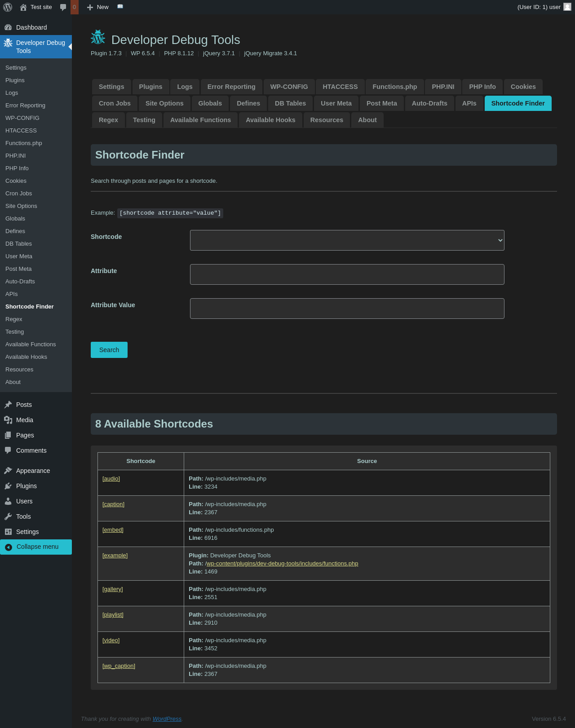Click the Tools wrench icon in sidebar
The width and height of the screenshot is (575, 728).
(8, 516)
